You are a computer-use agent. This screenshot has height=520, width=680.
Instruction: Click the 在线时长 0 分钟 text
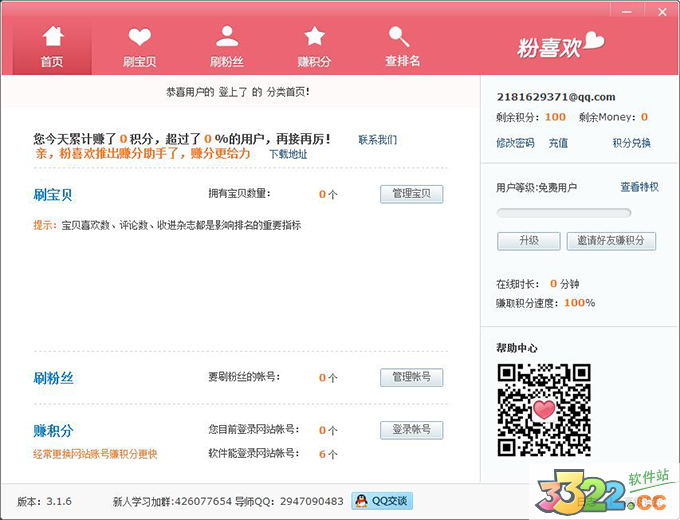538,284
